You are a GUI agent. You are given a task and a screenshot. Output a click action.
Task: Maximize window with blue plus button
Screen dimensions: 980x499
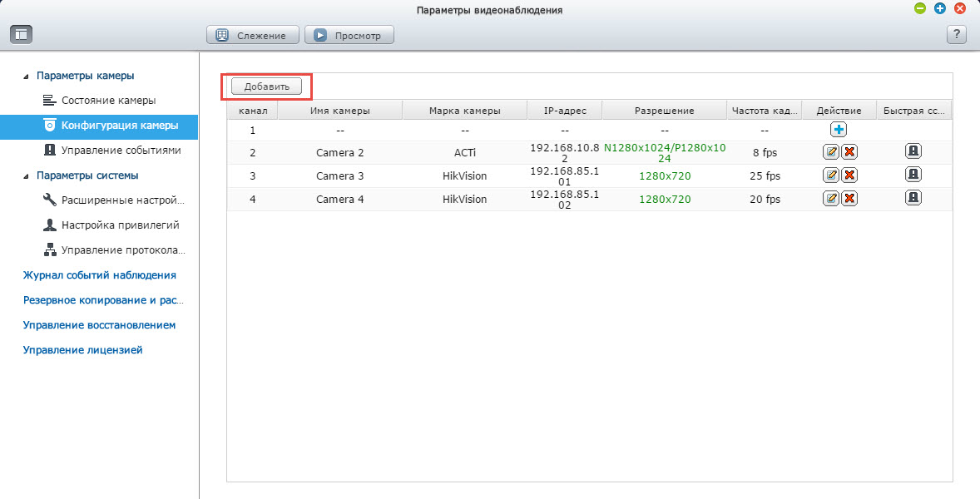939,9
